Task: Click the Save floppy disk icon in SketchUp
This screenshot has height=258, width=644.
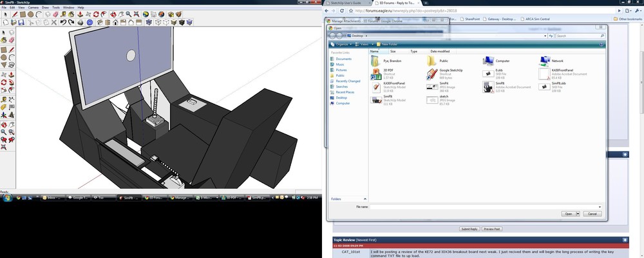Action: (x=21, y=22)
